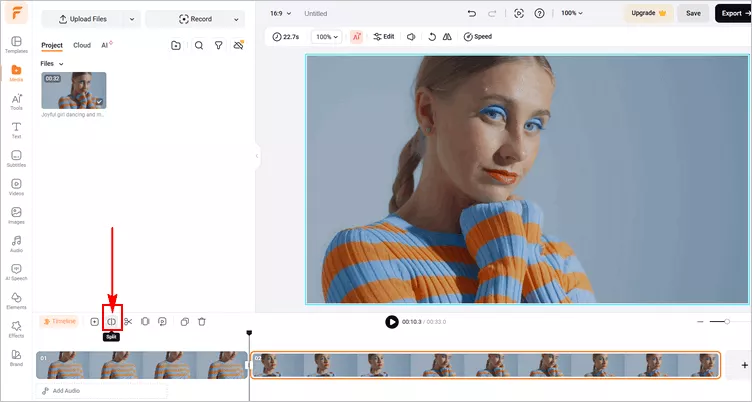Image resolution: width=752 pixels, height=402 pixels.
Task: Open the 16:9 aspect ratio dropdown
Action: point(281,13)
